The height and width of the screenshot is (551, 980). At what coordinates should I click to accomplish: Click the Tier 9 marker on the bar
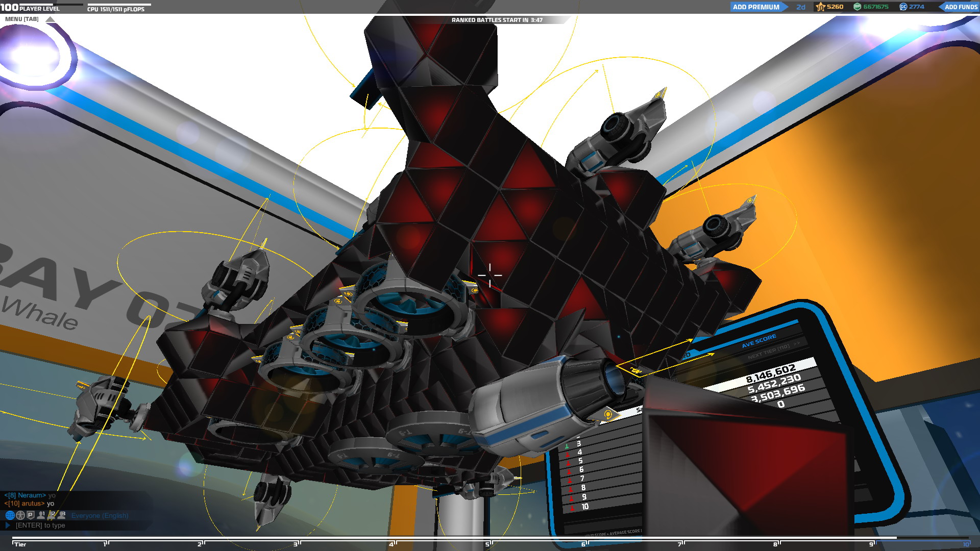(872, 544)
